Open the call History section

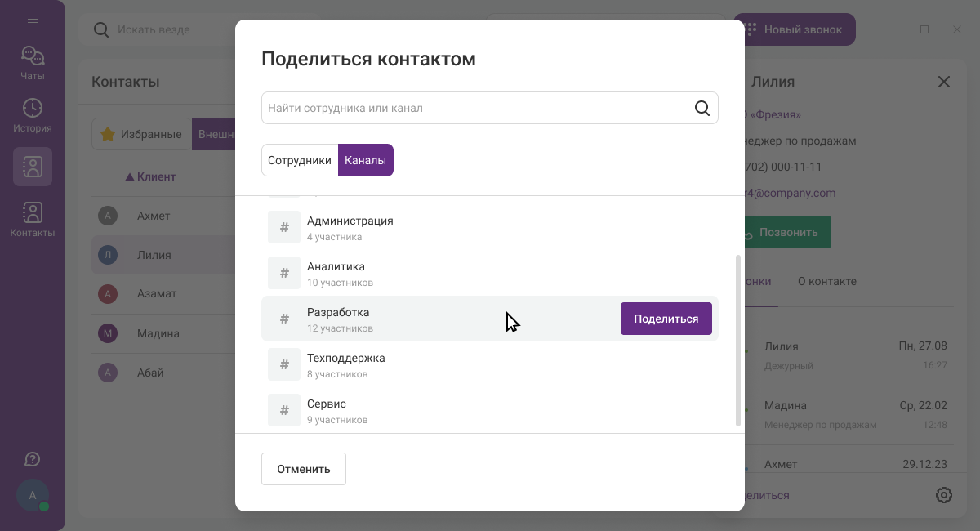pyautogui.click(x=33, y=115)
